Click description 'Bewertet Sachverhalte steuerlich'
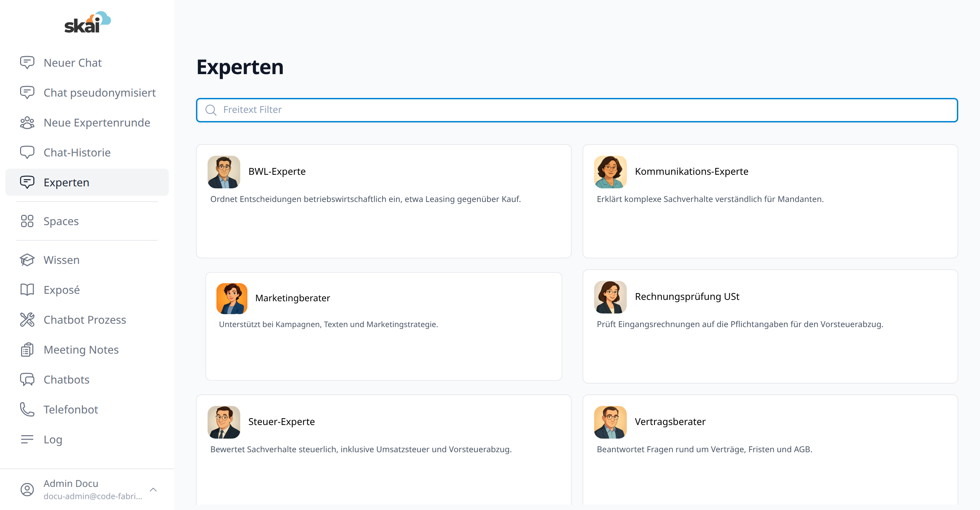This screenshot has width=980, height=510. click(361, 449)
